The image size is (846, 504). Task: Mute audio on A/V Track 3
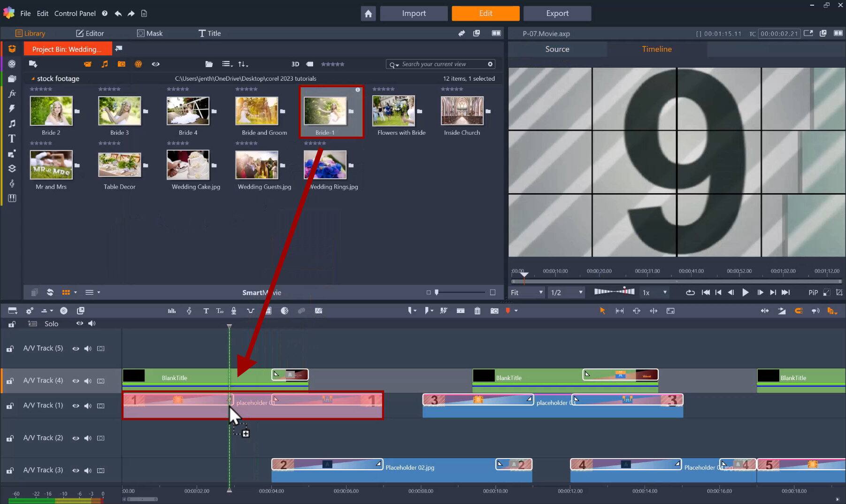pyautogui.click(x=88, y=470)
